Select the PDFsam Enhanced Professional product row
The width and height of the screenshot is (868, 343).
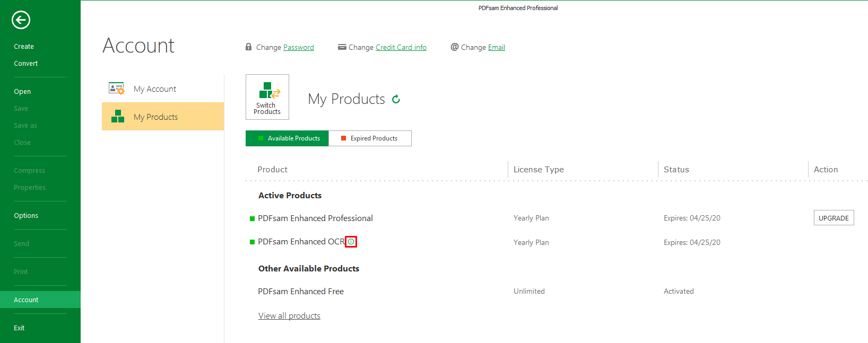(315, 218)
